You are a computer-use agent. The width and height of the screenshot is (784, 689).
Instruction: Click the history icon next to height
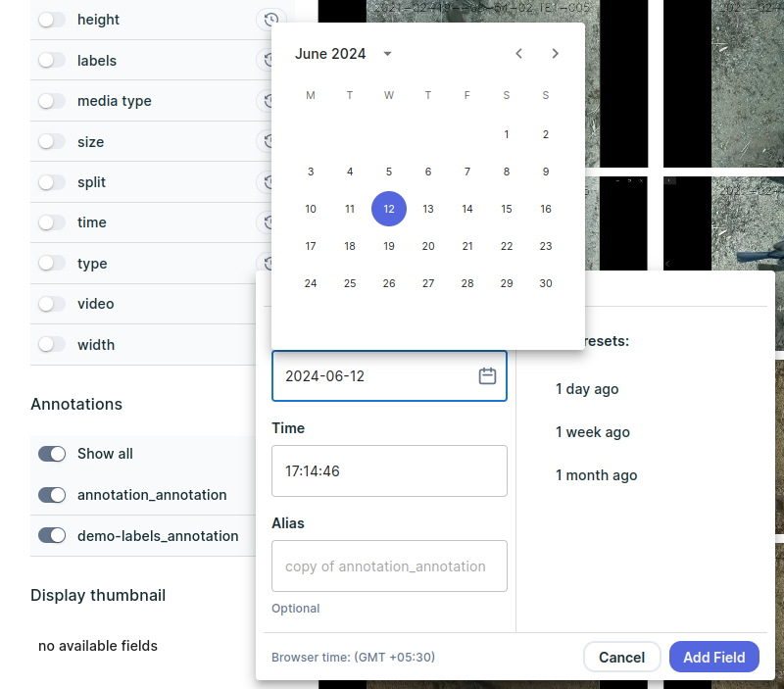coord(270,20)
